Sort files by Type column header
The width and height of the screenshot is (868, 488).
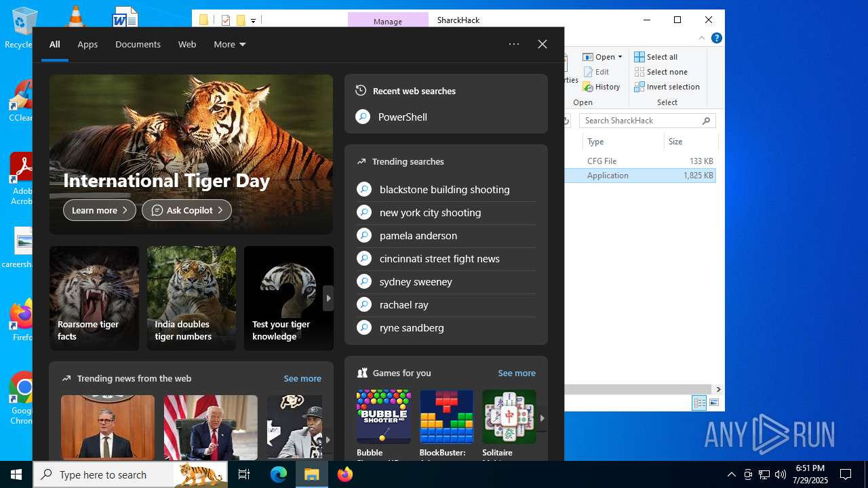[623, 142]
